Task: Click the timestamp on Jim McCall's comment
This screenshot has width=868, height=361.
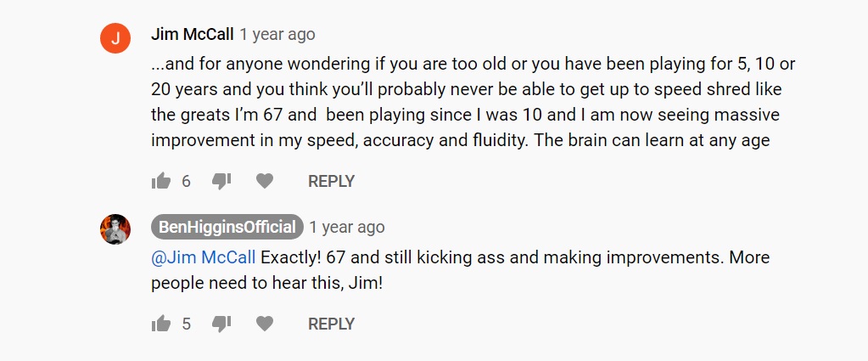Action: (277, 34)
